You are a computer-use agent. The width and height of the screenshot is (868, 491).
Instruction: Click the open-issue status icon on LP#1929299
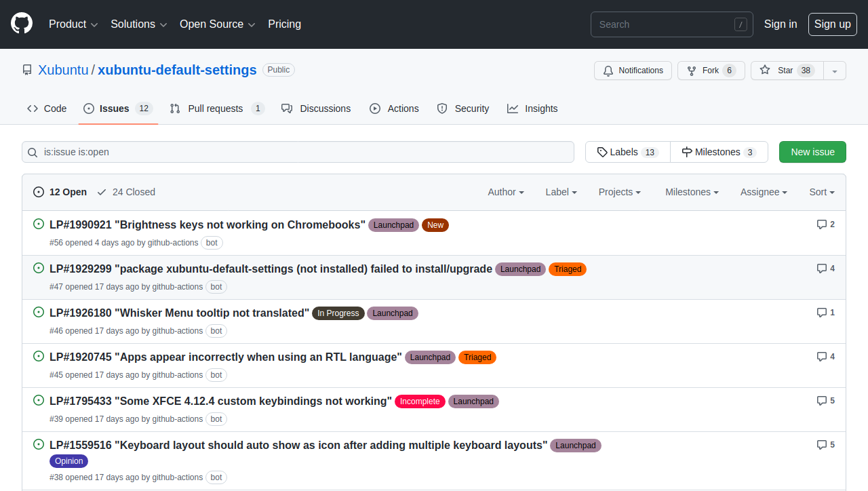[38, 268]
